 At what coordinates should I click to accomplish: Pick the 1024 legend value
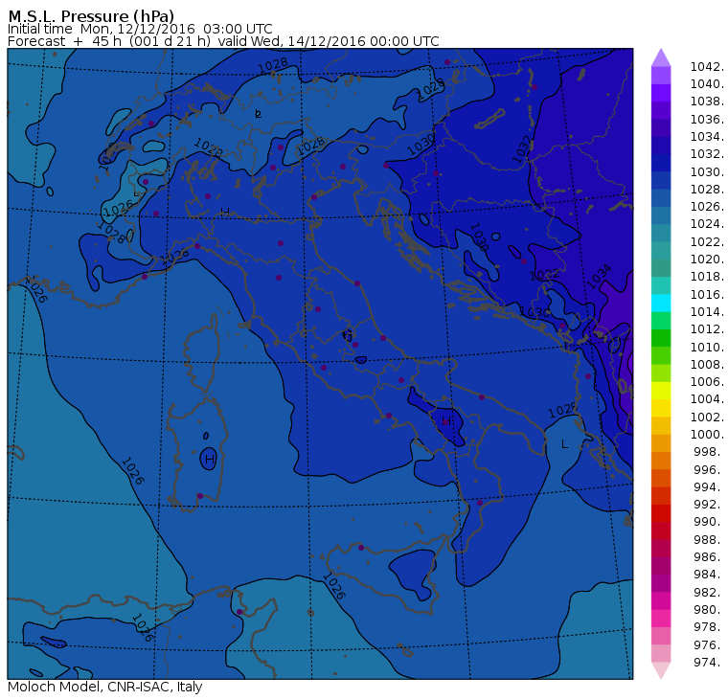pos(707,224)
